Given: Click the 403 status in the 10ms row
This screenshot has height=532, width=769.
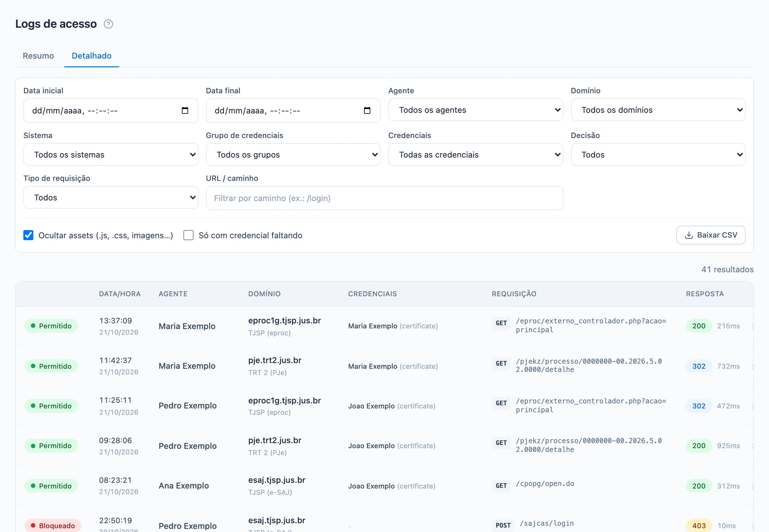Looking at the screenshot, I should point(699,526).
